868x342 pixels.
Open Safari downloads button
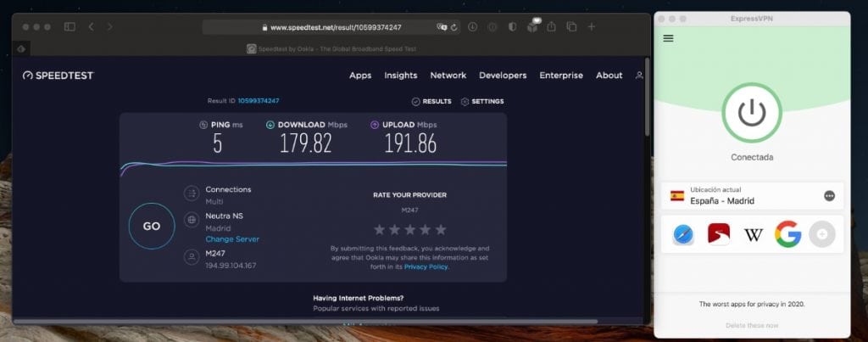472,26
